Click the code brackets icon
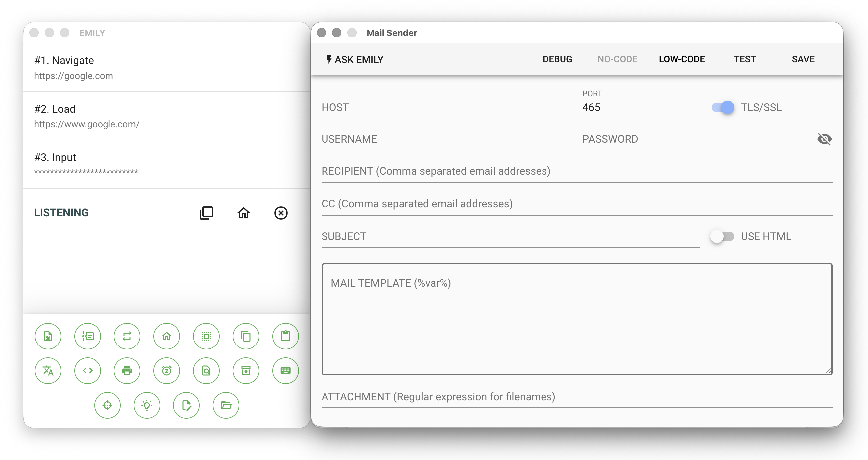The image size is (868, 460). click(88, 371)
